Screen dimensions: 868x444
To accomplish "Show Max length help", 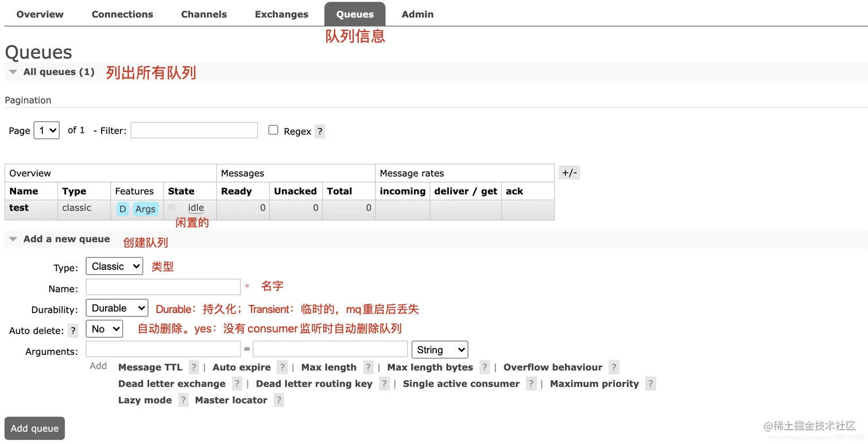I will pyautogui.click(x=368, y=368).
